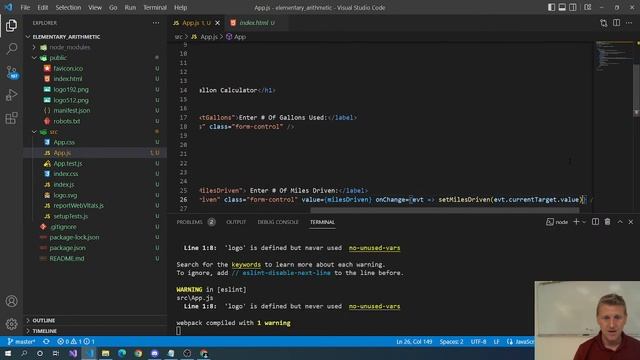
Task: Open the customize layout icon
Action: pos(588,7)
